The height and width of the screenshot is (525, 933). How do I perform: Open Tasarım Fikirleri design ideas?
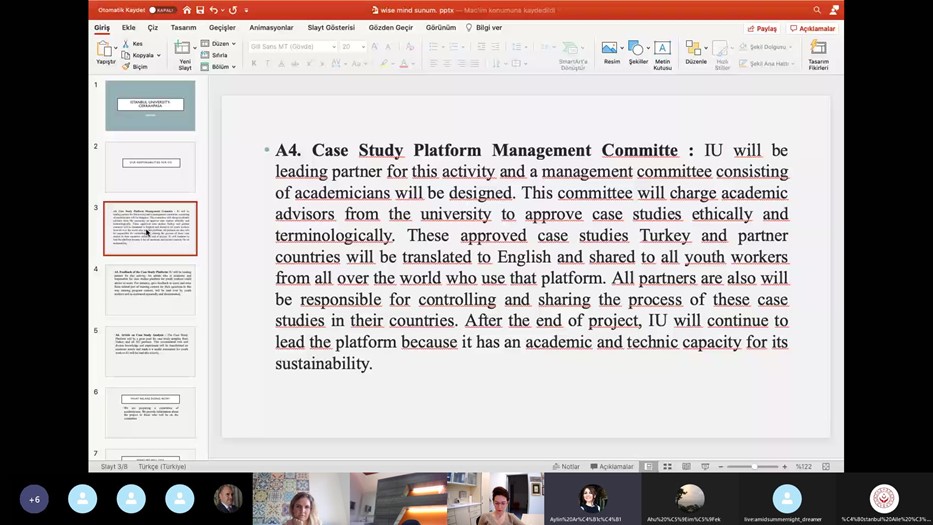[818, 52]
